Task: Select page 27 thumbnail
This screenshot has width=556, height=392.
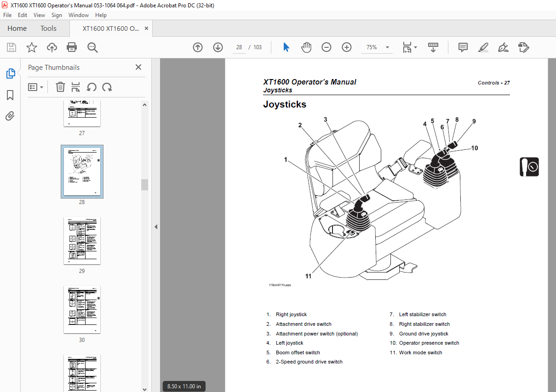Action: [82, 114]
